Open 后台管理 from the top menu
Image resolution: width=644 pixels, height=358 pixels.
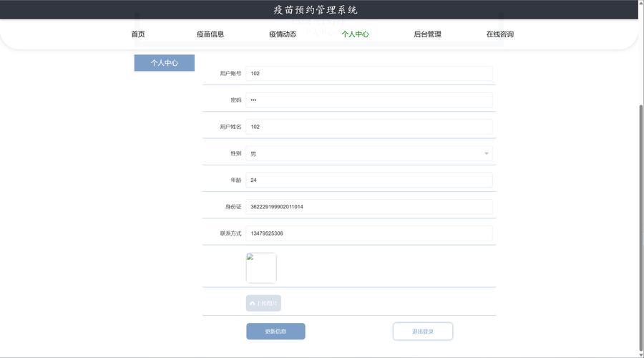[427, 34]
